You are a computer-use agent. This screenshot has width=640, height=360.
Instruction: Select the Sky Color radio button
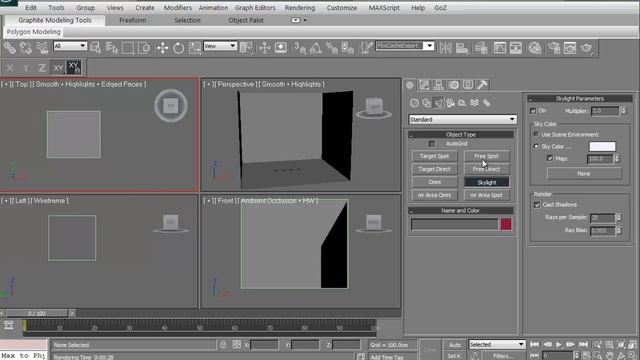click(x=536, y=146)
